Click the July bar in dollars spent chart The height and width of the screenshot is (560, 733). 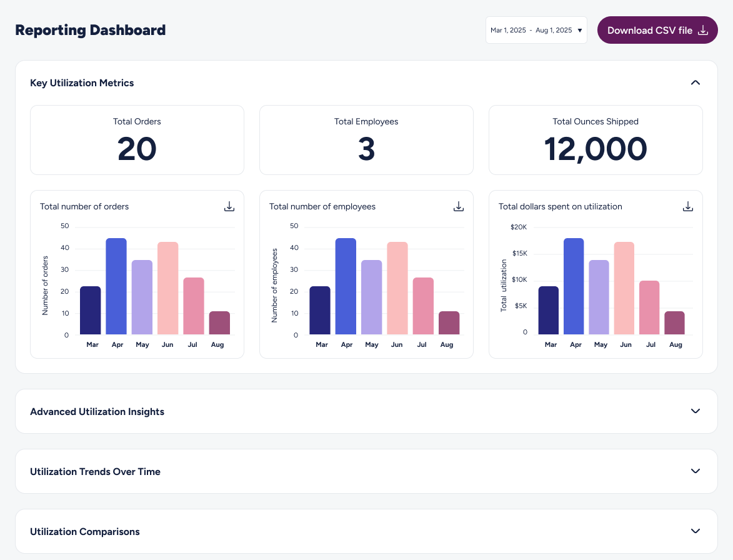click(x=650, y=307)
